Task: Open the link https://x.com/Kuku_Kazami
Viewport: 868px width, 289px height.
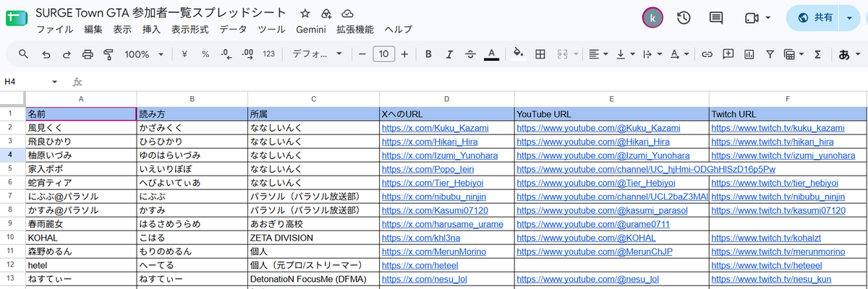Action: 435,128
